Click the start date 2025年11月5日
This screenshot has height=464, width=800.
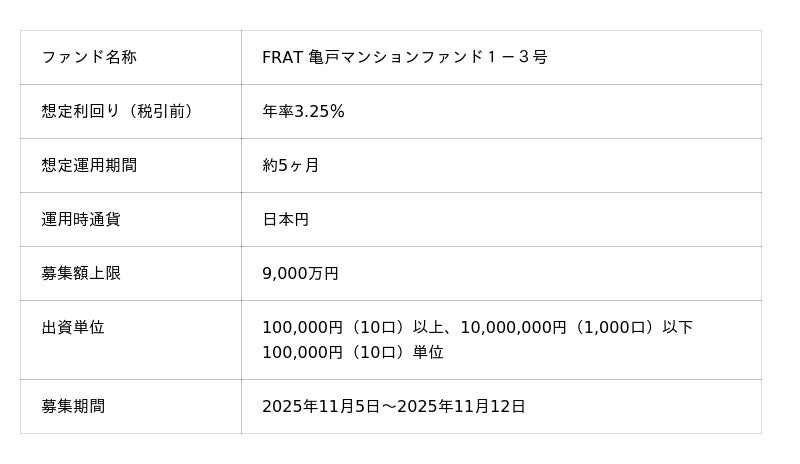coord(321,406)
